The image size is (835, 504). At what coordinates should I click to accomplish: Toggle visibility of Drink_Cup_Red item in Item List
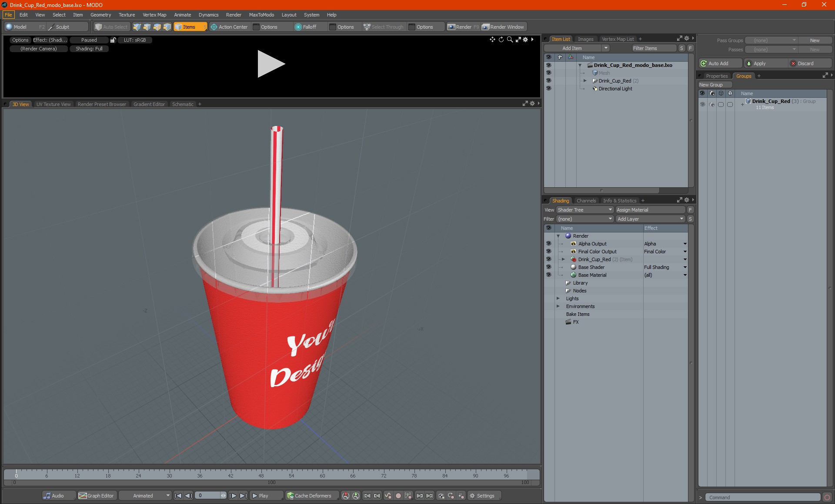tap(548, 81)
